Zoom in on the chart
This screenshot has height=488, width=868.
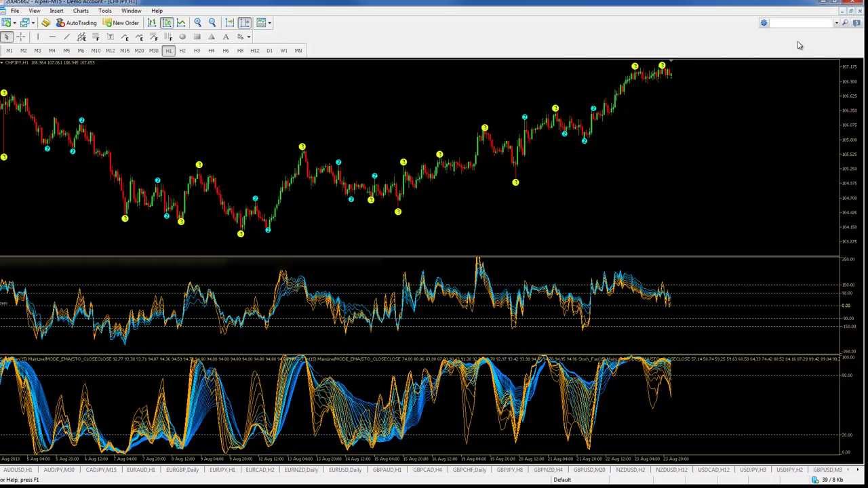pyautogui.click(x=197, y=23)
